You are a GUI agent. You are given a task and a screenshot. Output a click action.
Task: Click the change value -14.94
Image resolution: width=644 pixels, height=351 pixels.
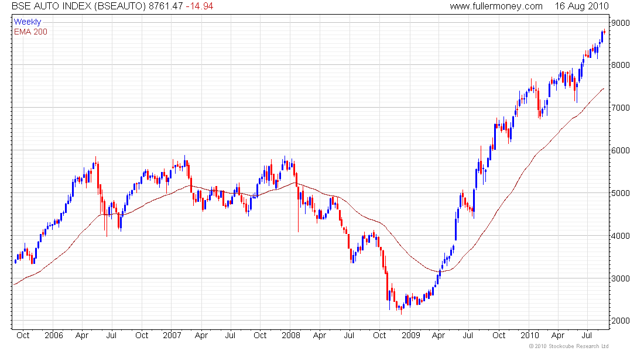coord(200,6)
